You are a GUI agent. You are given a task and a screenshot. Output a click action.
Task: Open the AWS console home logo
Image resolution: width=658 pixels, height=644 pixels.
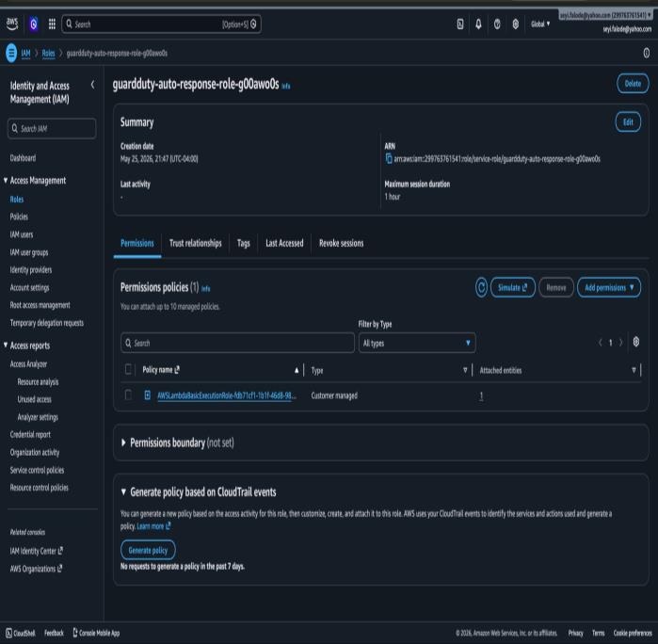coord(12,24)
